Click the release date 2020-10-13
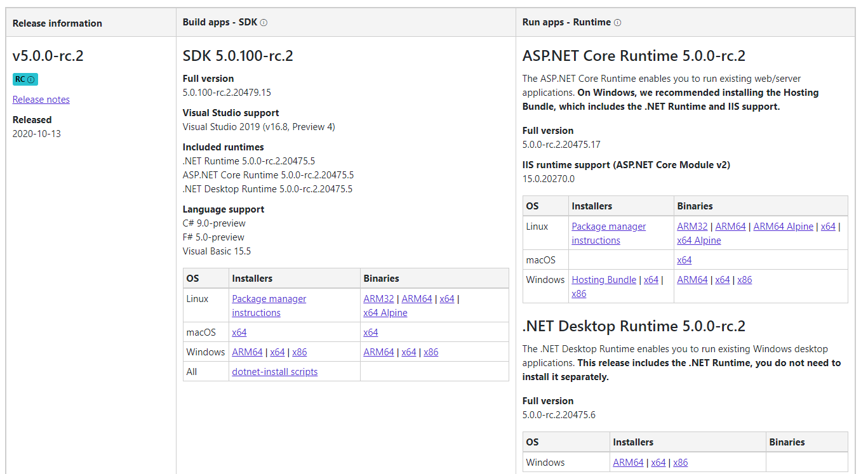 [37, 133]
